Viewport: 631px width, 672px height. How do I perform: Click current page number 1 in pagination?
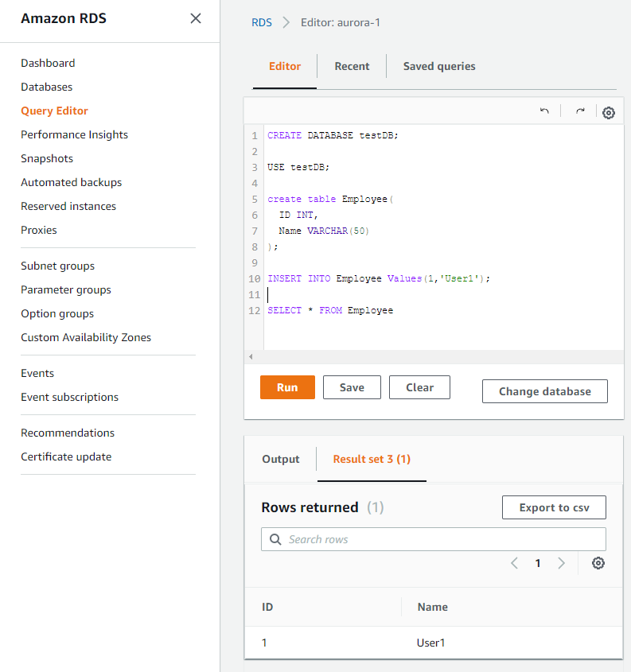538,563
